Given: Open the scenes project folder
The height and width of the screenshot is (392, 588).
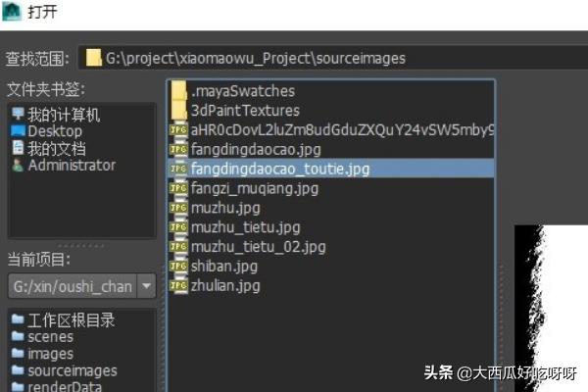Looking at the screenshot, I should [50, 337].
